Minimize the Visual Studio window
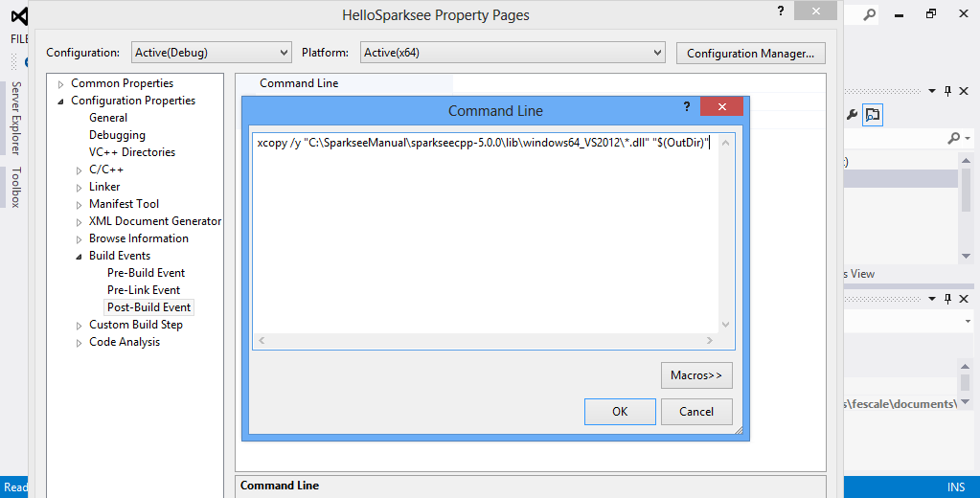The height and width of the screenshot is (498, 980). point(900,14)
